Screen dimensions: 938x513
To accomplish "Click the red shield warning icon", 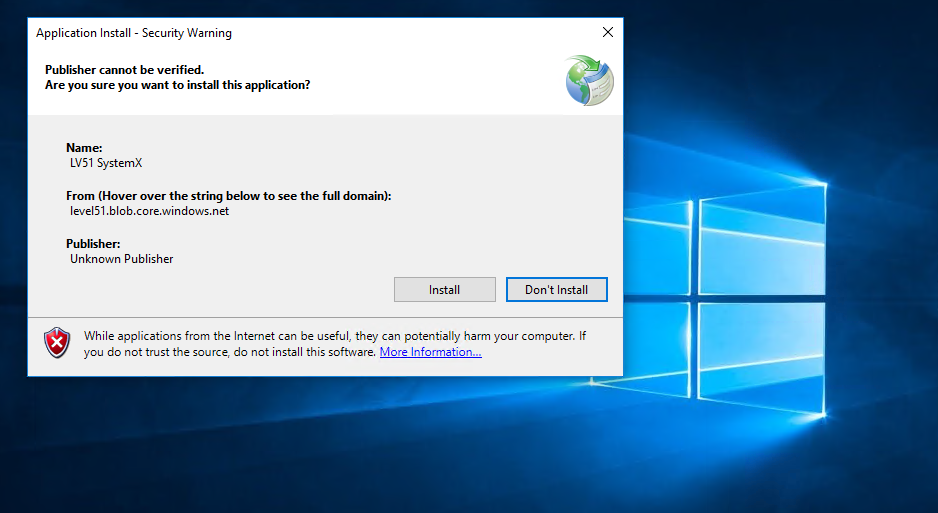I will 57,343.
